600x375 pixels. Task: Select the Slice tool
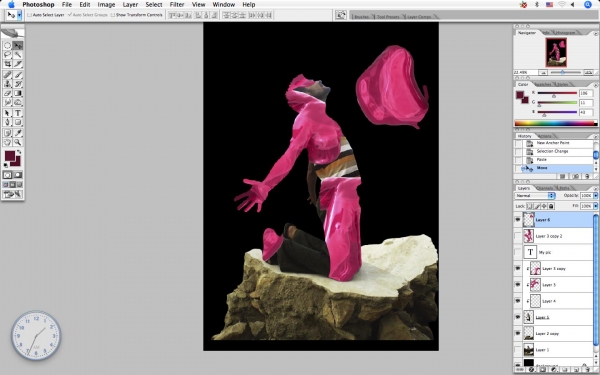click(18, 64)
